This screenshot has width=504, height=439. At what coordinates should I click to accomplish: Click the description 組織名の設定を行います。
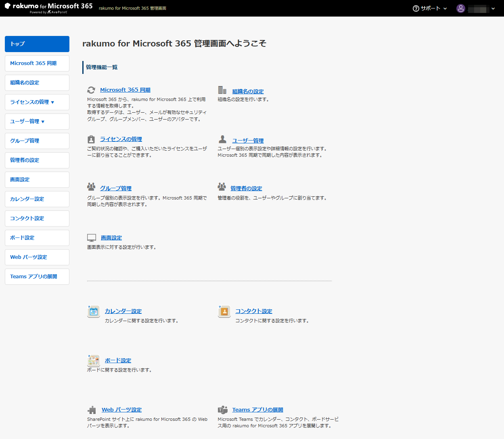[x=243, y=99]
